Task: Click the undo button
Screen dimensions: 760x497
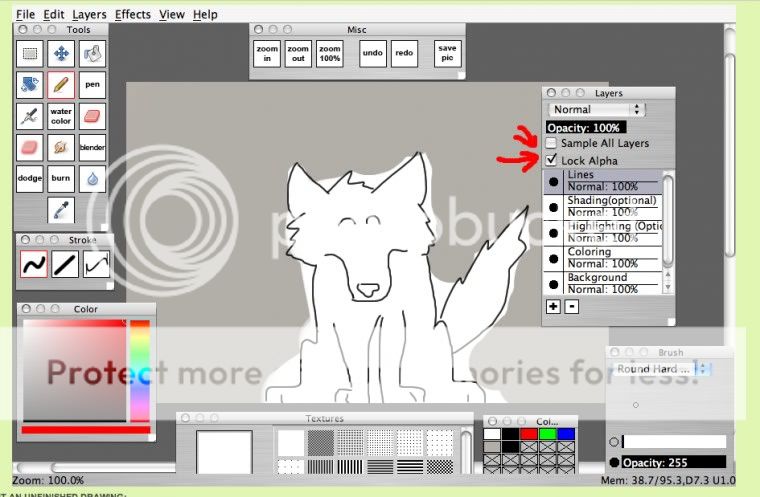Action: 372,53
